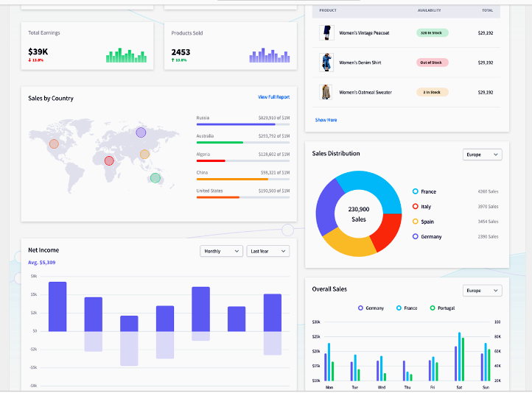Click the green Australia map marker
The image size is (532, 393).
[x=155, y=177]
